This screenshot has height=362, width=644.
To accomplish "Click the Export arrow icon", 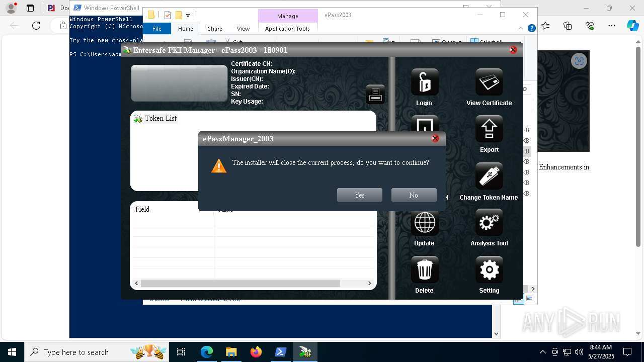I will [x=489, y=129].
